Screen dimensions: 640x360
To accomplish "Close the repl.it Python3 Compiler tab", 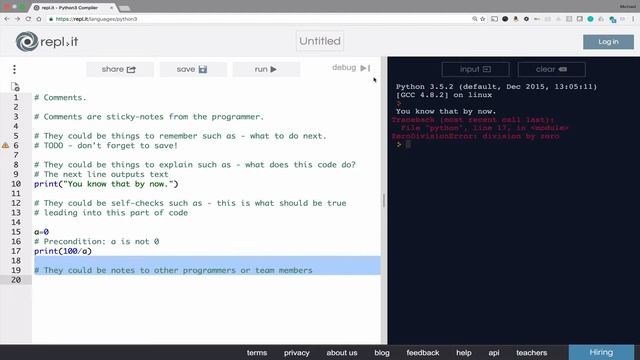I will pyautogui.click(x=111, y=8).
